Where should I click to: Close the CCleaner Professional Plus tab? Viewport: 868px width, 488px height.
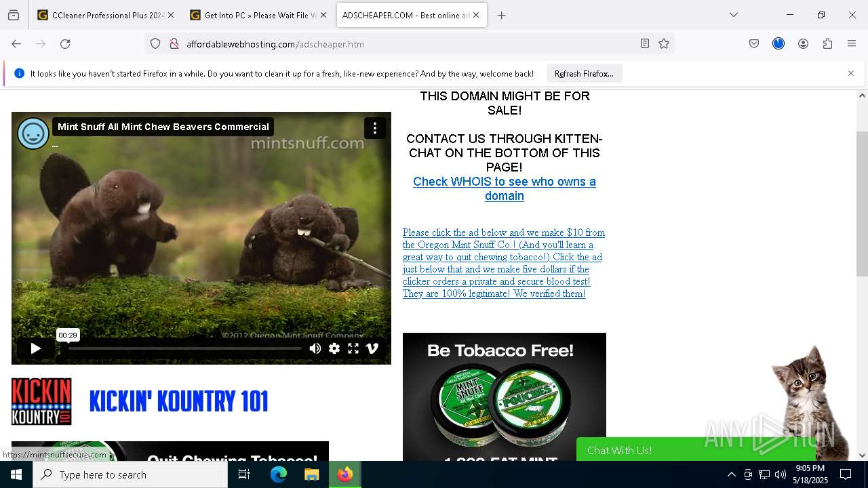pos(171,15)
